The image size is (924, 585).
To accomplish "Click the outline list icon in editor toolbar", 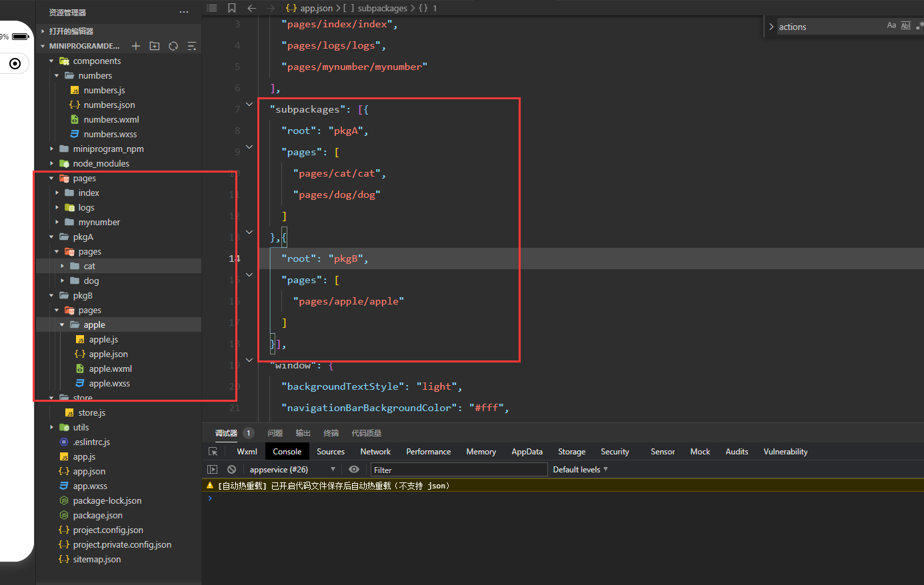I will click(x=212, y=8).
